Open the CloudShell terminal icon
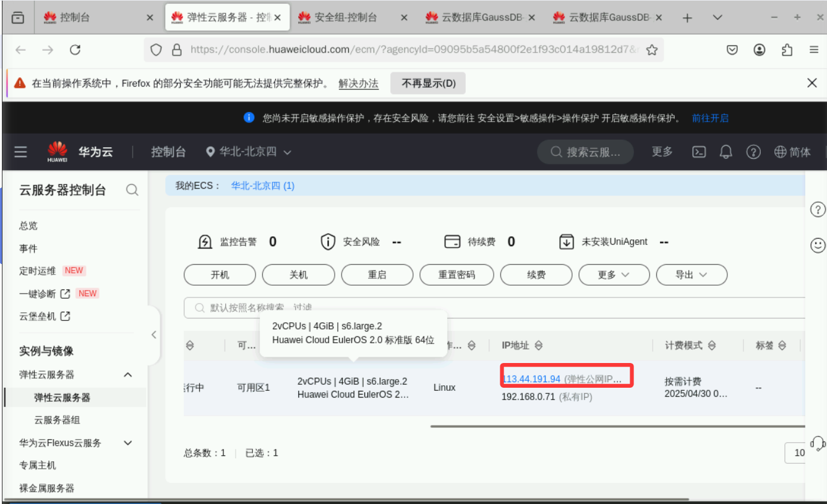The height and width of the screenshot is (504, 827). 699,152
